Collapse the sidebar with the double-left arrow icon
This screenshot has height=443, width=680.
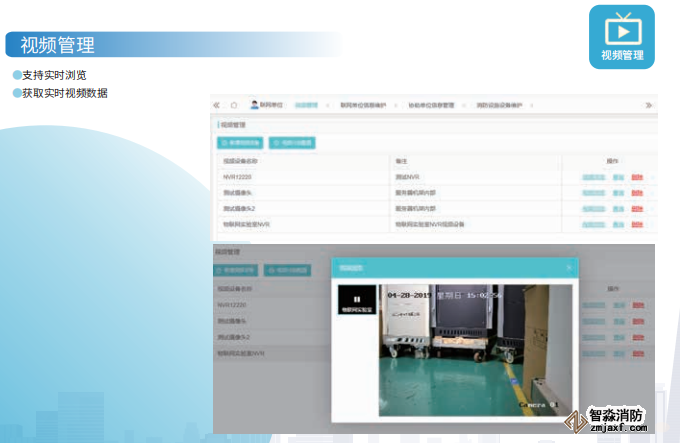pyautogui.click(x=216, y=104)
